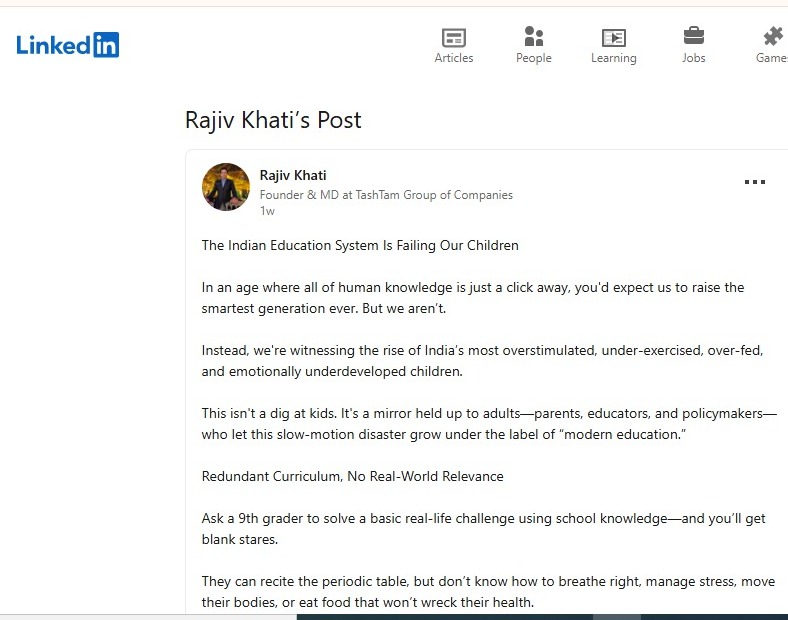Select the People text label in navigation
788x620 pixels.
coord(534,58)
